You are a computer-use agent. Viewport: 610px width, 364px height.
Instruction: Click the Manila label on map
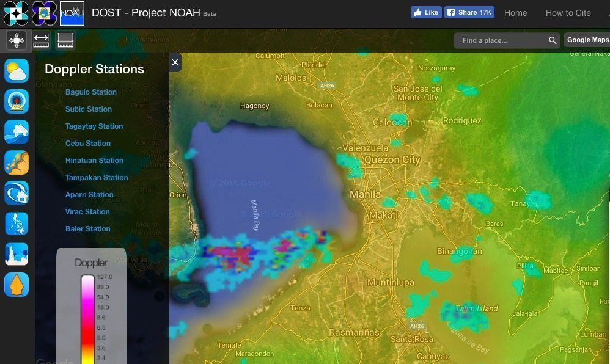tap(365, 194)
